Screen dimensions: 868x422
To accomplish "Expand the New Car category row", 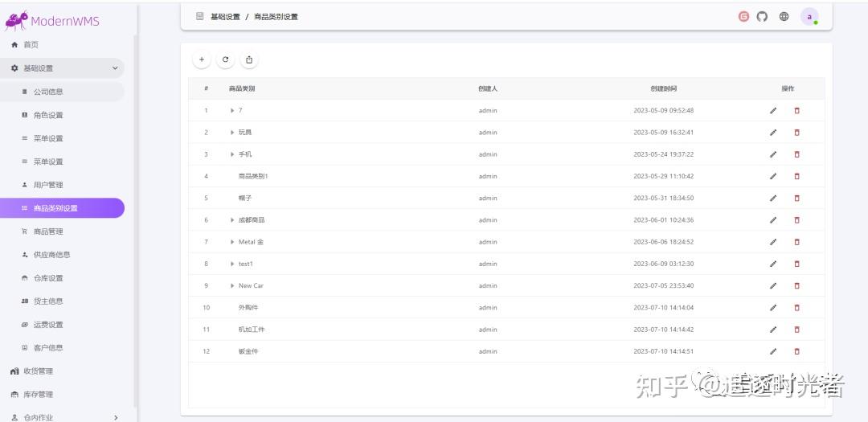I will coord(232,286).
